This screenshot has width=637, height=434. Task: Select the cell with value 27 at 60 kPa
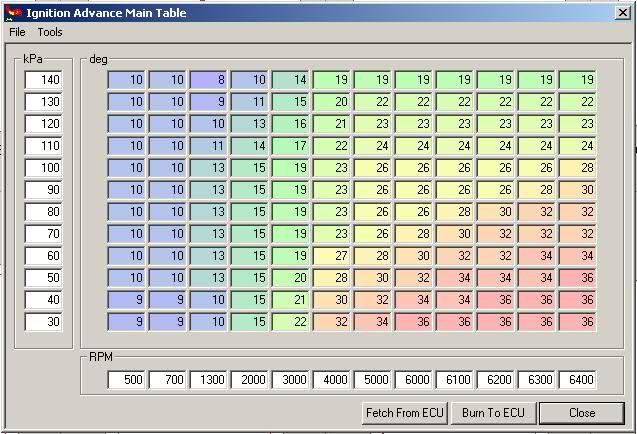331,256
